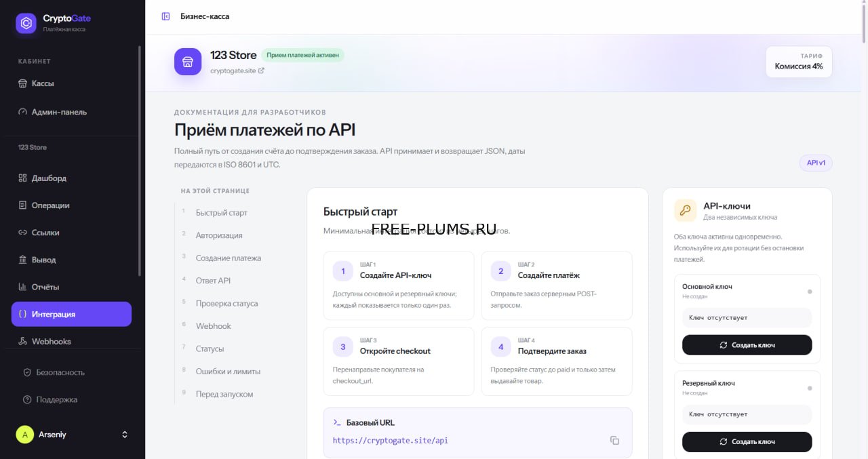
Task: Click the sidebar vertical scrollbar
Action: click(140, 161)
